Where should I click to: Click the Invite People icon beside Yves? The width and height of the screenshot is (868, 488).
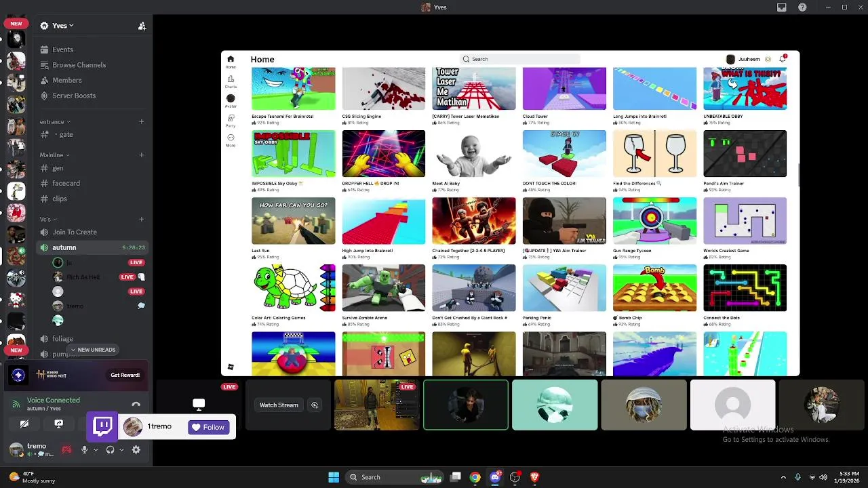[142, 26]
